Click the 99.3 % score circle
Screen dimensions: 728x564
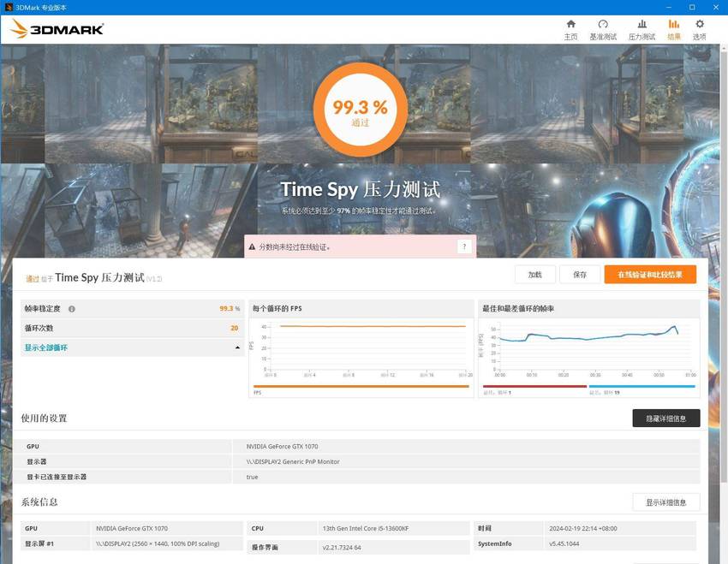coord(361,110)
